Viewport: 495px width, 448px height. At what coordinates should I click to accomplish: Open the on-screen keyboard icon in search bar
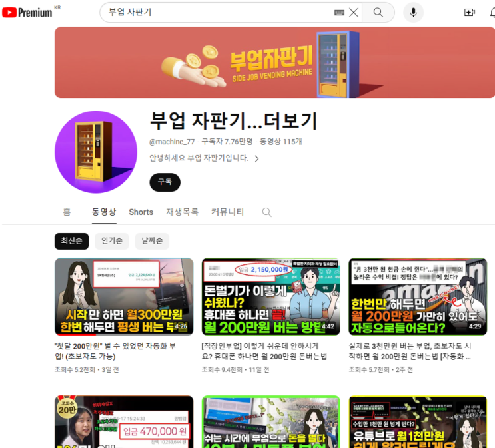click(339, 13)
